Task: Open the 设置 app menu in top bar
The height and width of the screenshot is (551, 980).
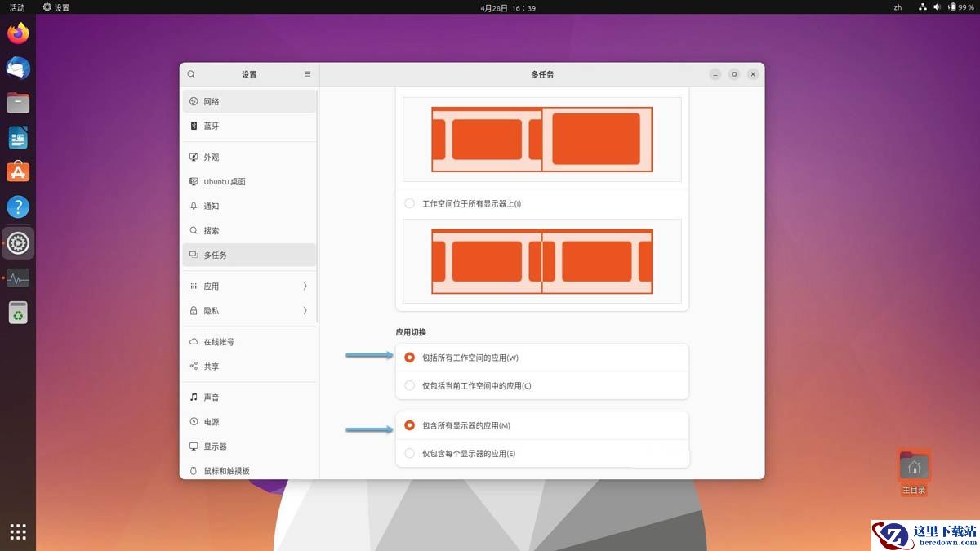Action: (x=56, y=7)
